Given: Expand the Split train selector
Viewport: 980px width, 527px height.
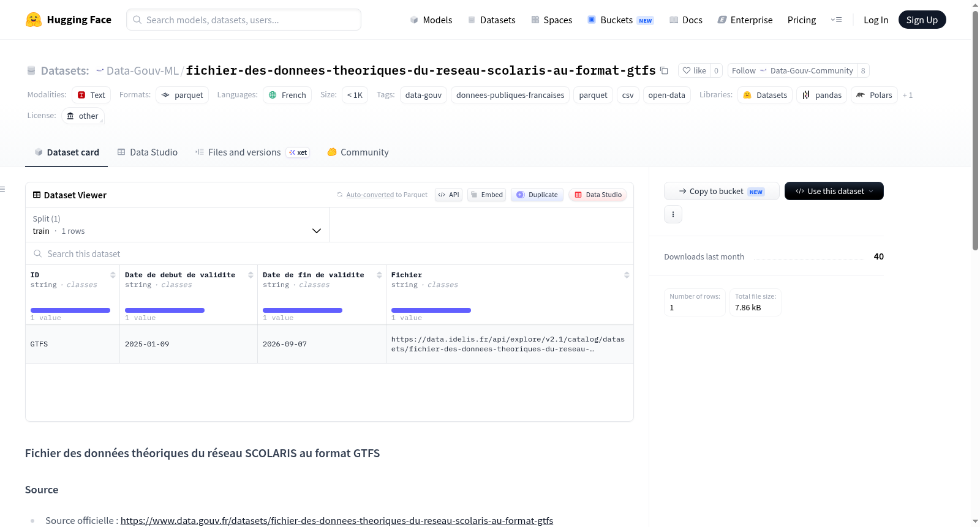Looking at the screenshot, I should tap(178, 225).
